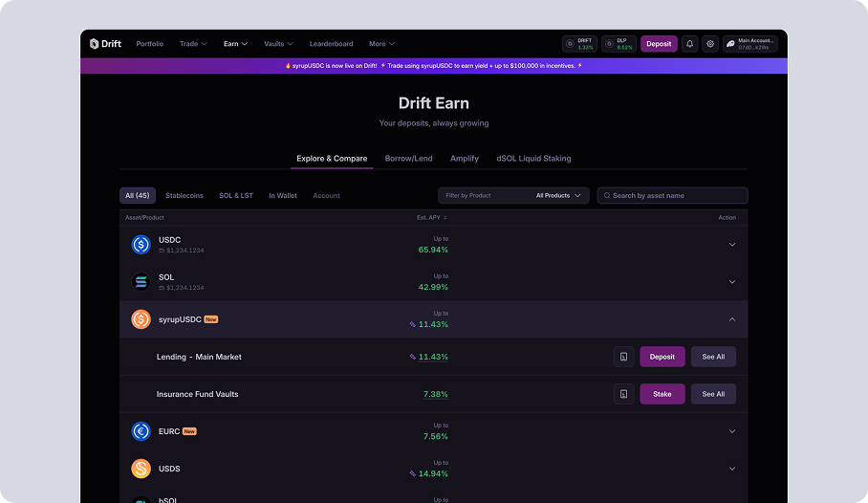868x503 pixels.
Task: Filter by SOL & LST
Action: [236, 195]
